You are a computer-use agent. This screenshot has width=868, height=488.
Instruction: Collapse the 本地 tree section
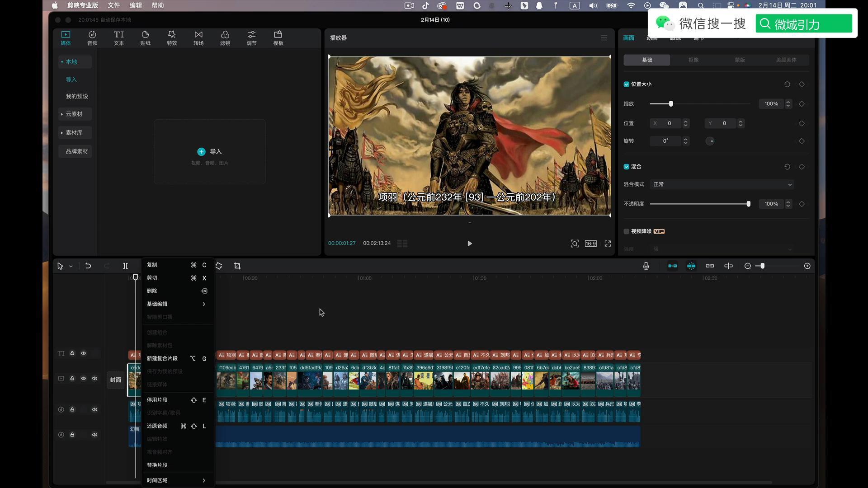point(62,62)
